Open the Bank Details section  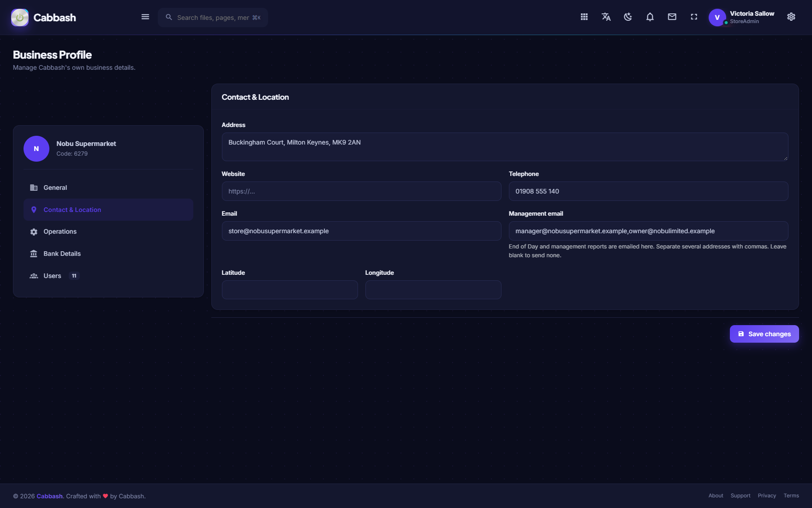tap(108, 254)
